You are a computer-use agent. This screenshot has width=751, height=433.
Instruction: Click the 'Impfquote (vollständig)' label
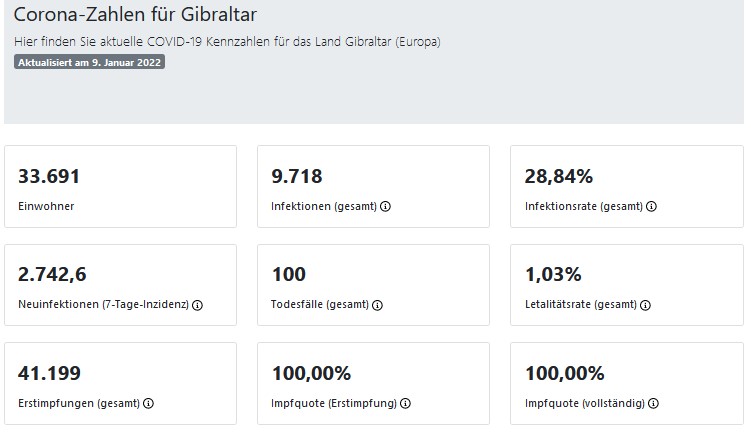(585, 403)
